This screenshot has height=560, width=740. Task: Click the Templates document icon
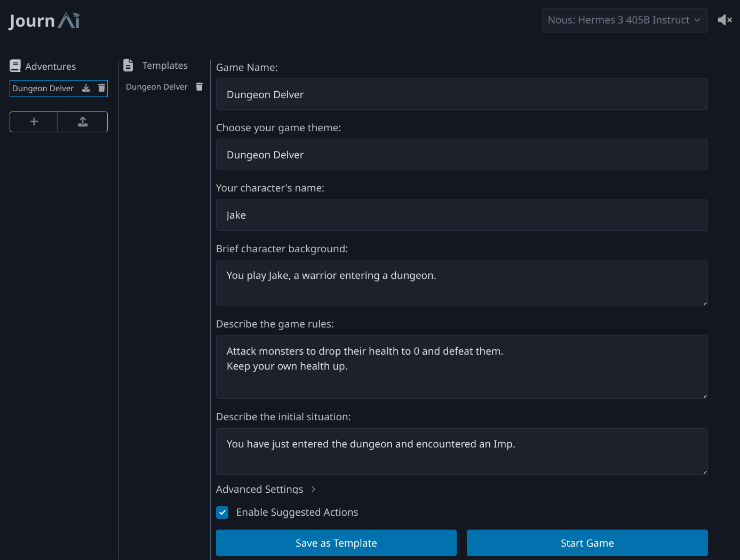128,65
